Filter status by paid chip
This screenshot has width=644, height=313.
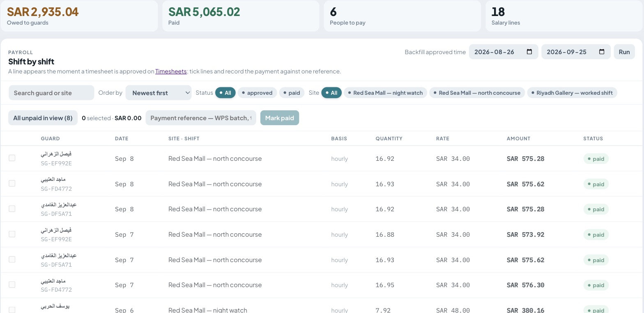point(292,93)
